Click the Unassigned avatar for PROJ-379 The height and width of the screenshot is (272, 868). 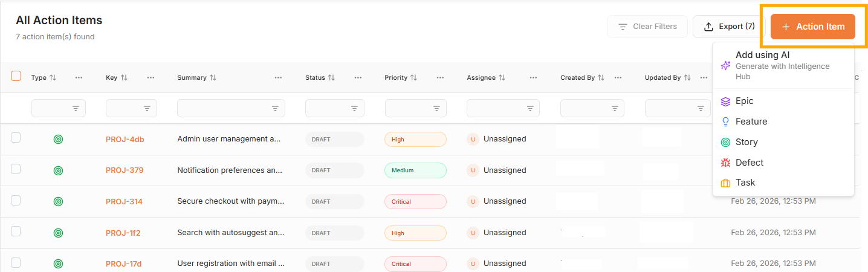point(473,170)
